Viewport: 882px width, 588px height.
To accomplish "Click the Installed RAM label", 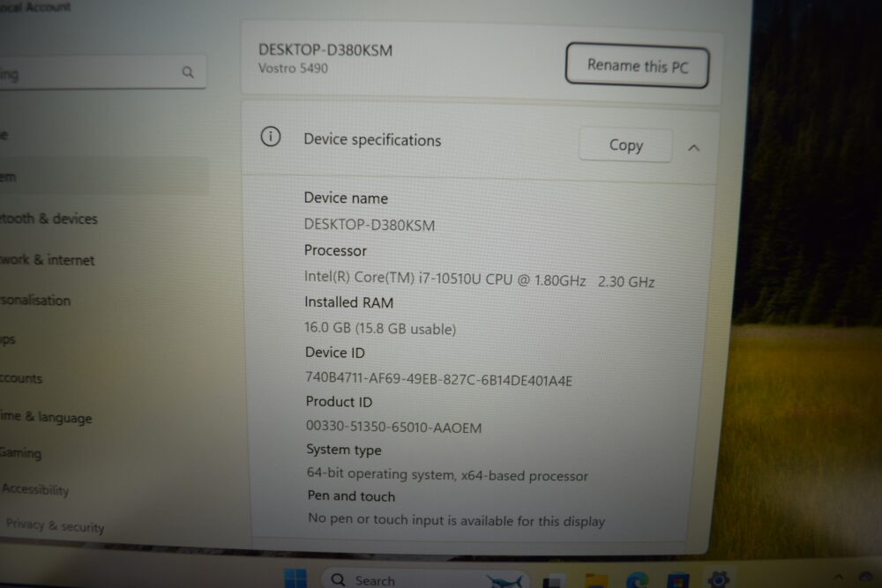I will [x=348, y=302].
